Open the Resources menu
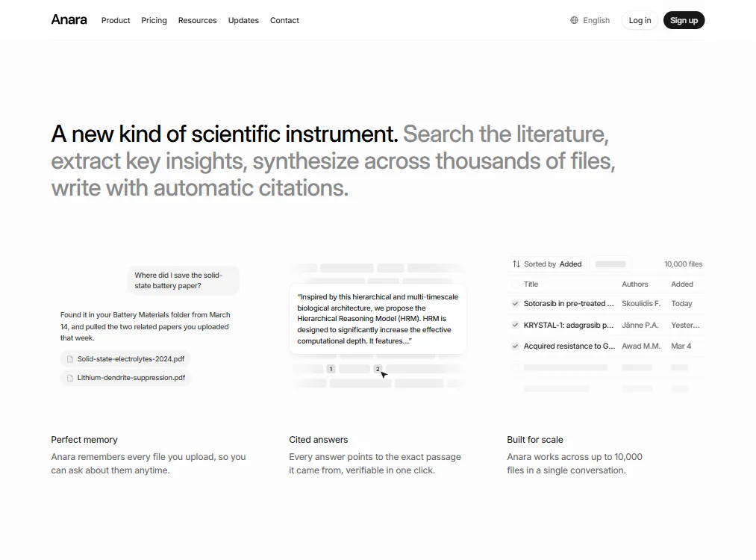This screenshot has height=560, width=756. pyautogui.click(x=197, y=20)
